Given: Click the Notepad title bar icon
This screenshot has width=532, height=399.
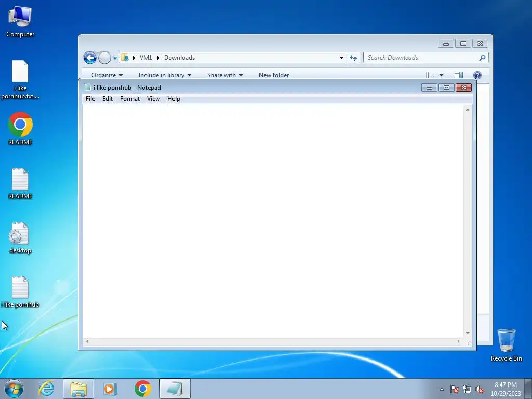Looking at the screenshot, I should (x=88, y=87).
